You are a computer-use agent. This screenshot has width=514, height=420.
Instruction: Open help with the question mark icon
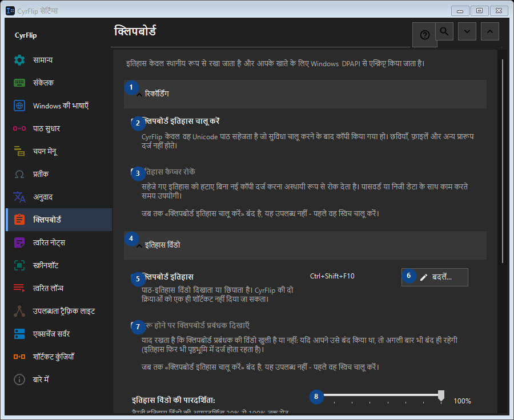click(425, 35)
